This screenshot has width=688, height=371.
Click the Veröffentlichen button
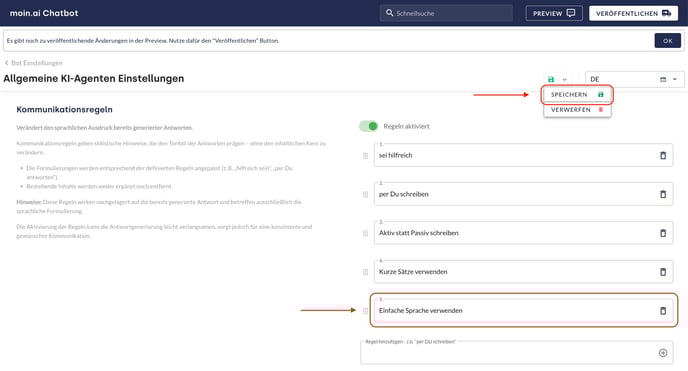point(633,13)
